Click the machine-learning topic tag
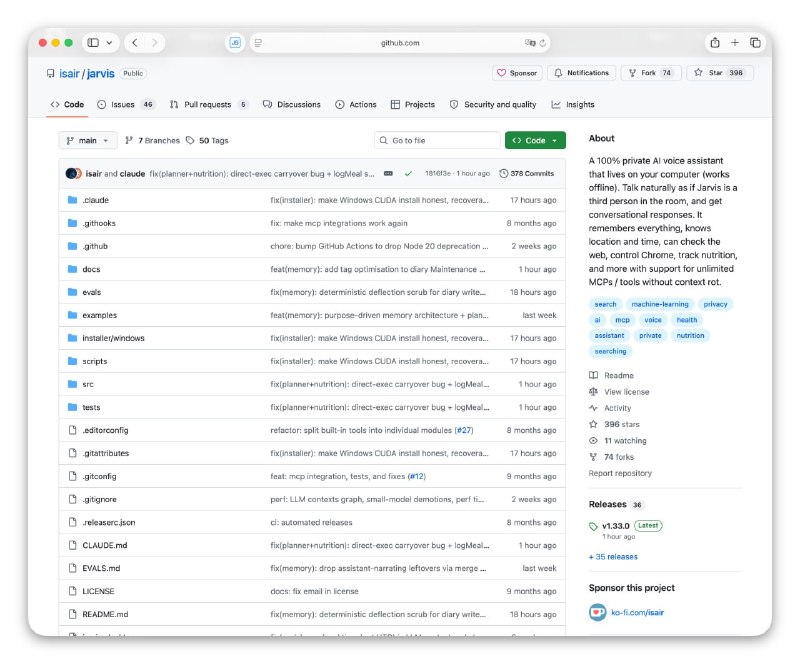Screen dimensions: 800x664 coord(660,304)
